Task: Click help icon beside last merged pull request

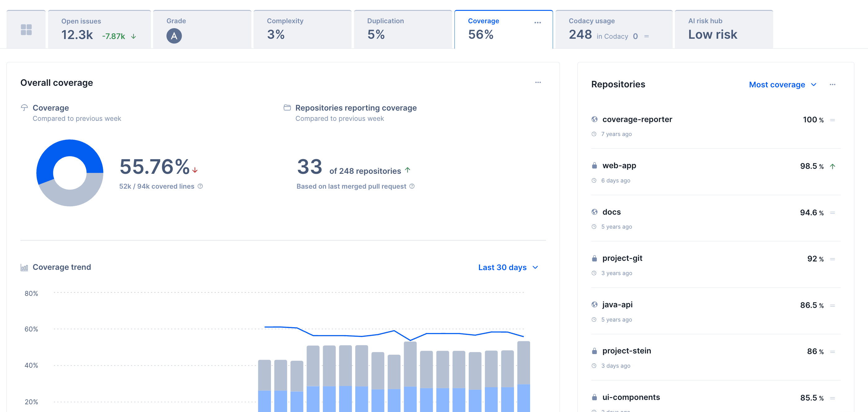Action: [x=412, y=186]
